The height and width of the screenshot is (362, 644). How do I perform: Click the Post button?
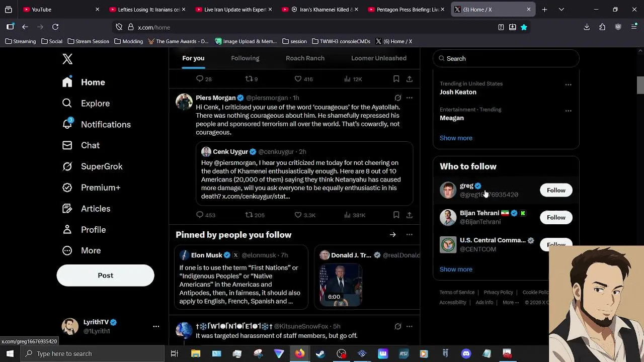105,276
